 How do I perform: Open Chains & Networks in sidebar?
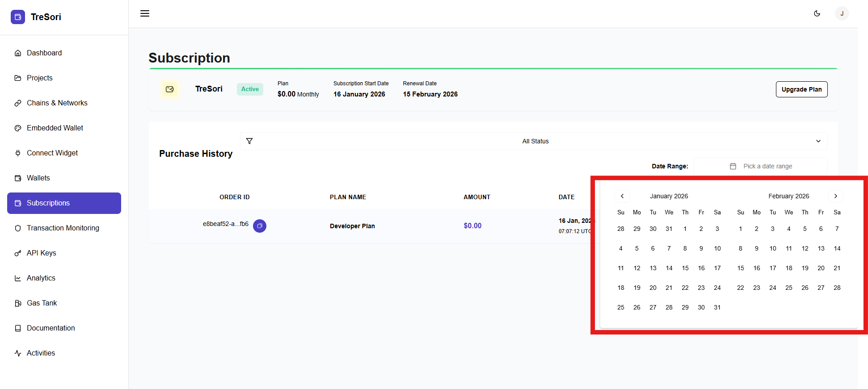[57, 103]
